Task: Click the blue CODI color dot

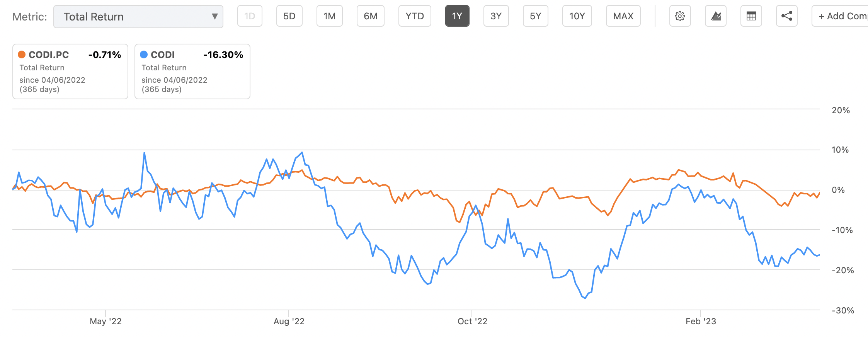Action: coord(144,55)
